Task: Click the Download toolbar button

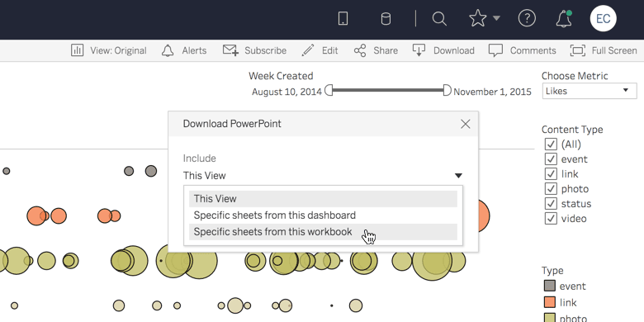Action: 443,50
